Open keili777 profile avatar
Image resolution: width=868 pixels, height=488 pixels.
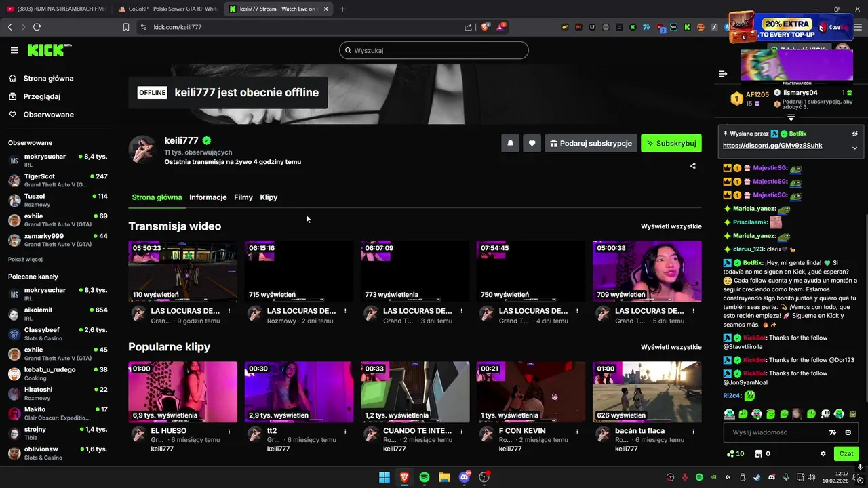tap(142, 149)
